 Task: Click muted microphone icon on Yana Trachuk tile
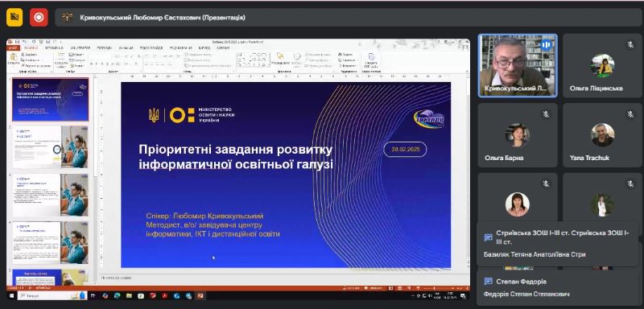(x=630, y=114)
